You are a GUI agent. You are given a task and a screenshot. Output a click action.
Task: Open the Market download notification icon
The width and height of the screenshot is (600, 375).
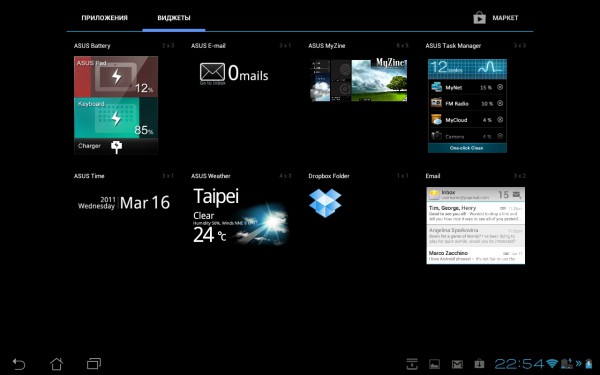pyautogui.click(x=479, y=364)
